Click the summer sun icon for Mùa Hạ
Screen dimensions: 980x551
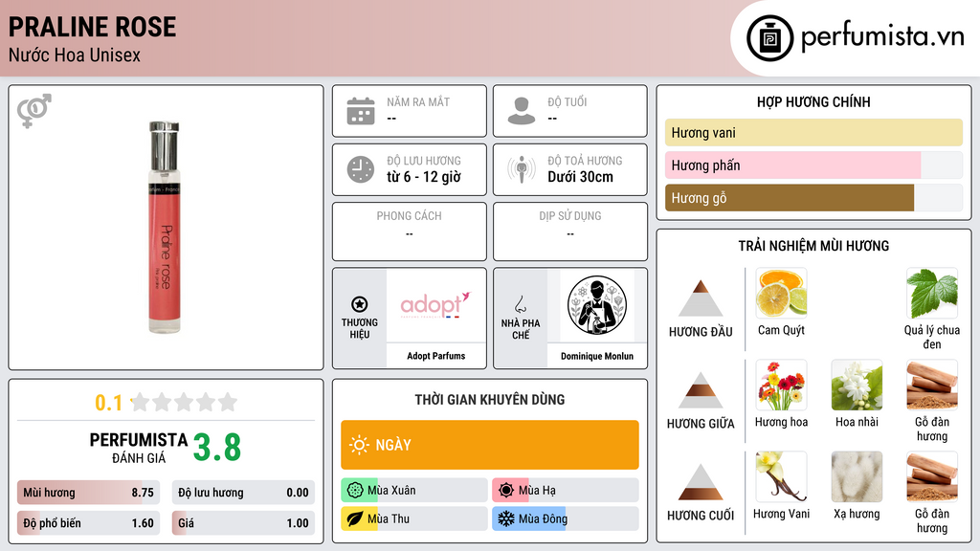click(506, 490)
